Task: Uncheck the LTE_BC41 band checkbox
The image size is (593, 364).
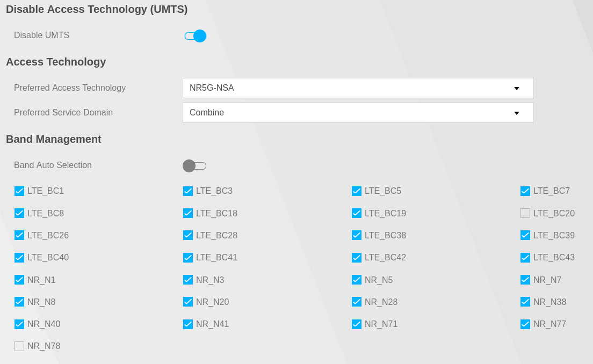Action: 188,257
